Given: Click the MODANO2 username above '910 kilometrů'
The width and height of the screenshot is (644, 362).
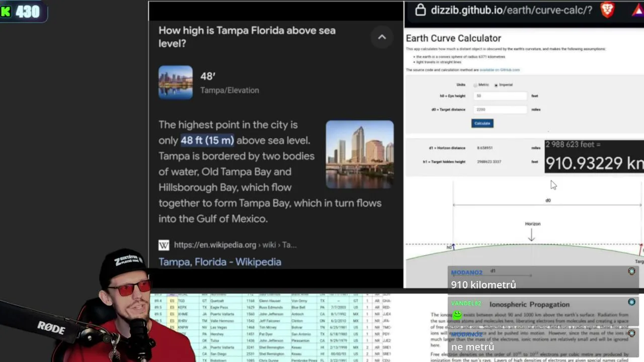Looking at the screenshot, I should click(466, 273).
